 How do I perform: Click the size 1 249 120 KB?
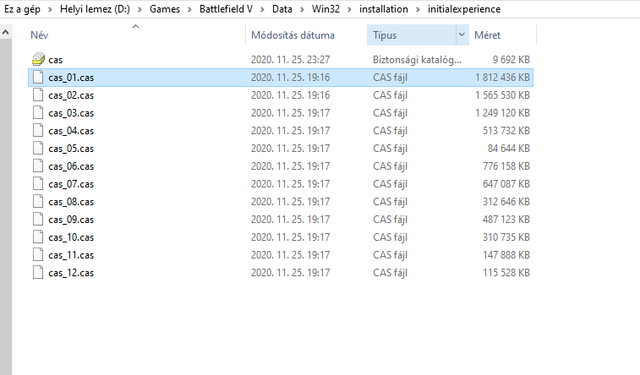tap(502, 113)
